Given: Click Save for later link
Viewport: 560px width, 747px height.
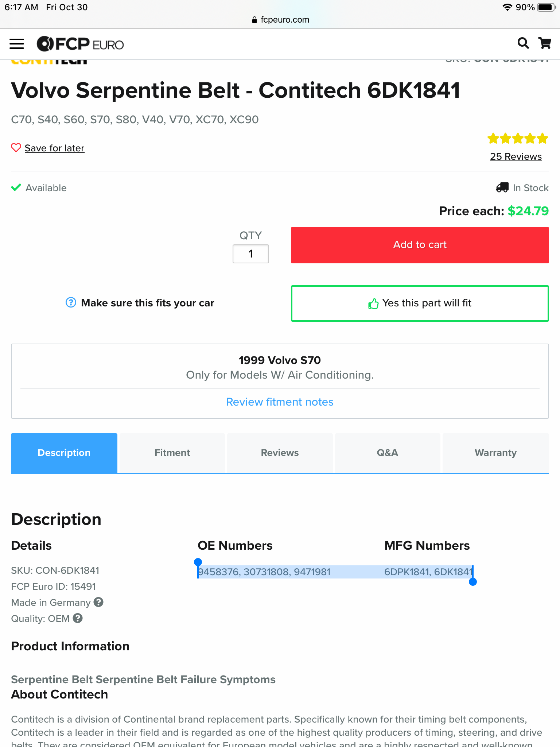Looking at the screenshot, I should click(x=55, y=148).
